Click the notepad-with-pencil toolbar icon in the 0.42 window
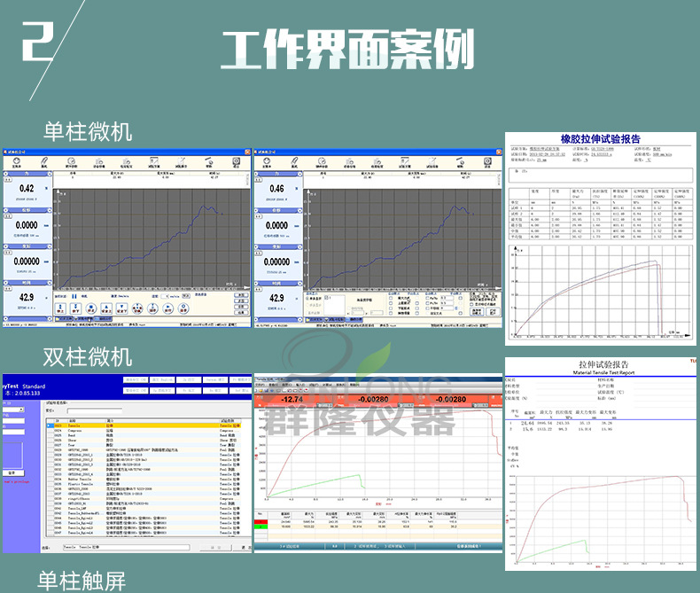This screenshot has height=593, width=700. coord(181,160)
